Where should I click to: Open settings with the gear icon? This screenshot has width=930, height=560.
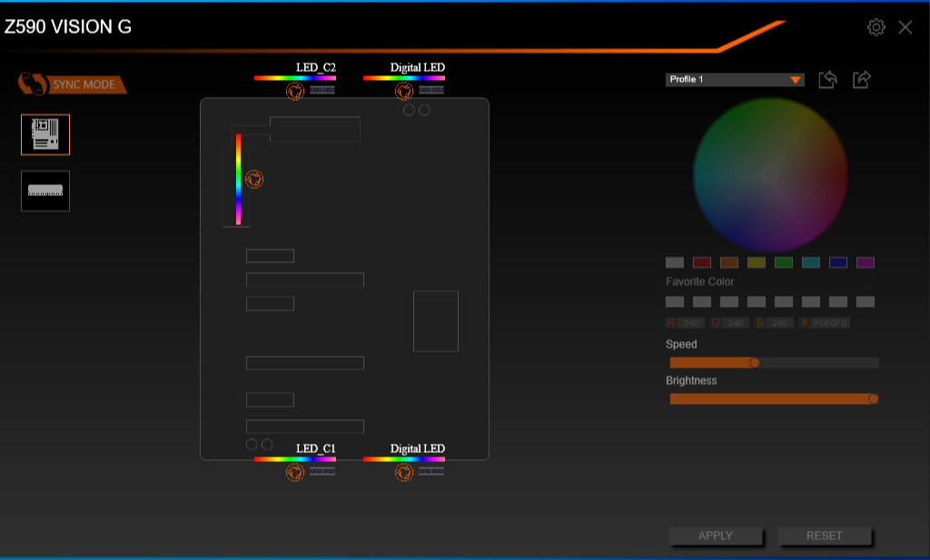[x=876, y=27]
